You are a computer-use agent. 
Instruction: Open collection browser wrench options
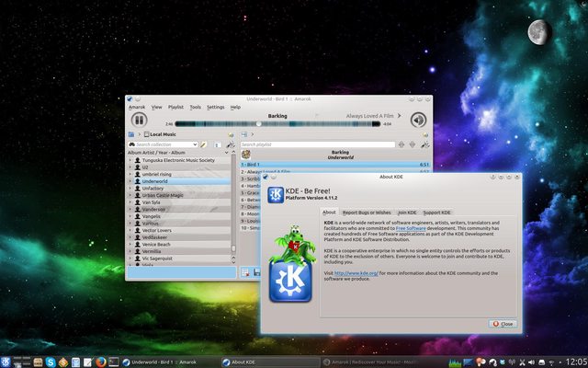tap(231, 144)
